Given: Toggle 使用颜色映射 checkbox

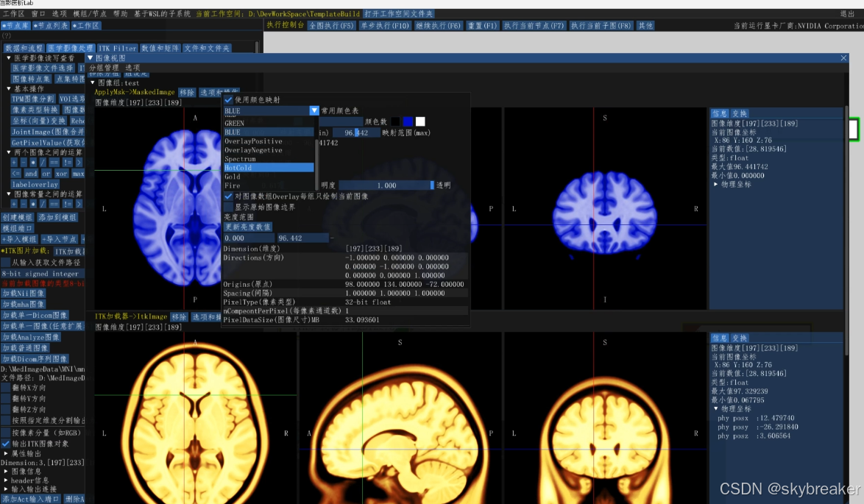Looking at the screenshot, I should click(228, 100).
